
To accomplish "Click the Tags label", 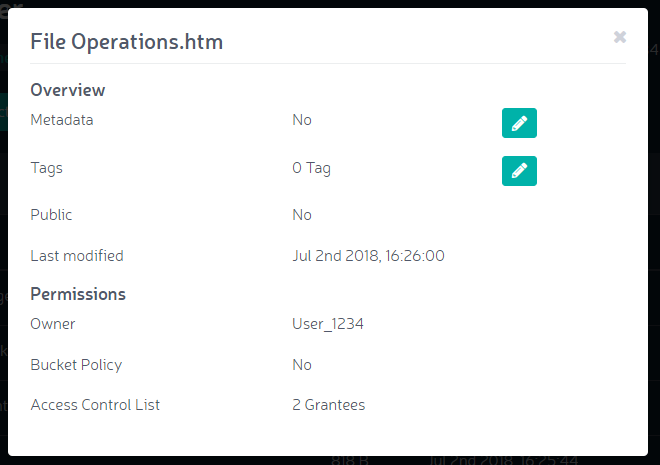I will point(46,168).
